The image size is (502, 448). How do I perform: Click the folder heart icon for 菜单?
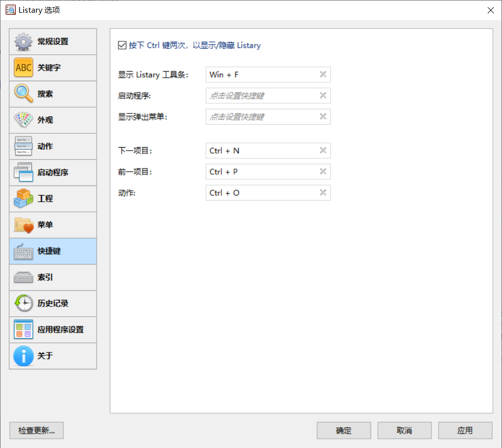(24, 225)
